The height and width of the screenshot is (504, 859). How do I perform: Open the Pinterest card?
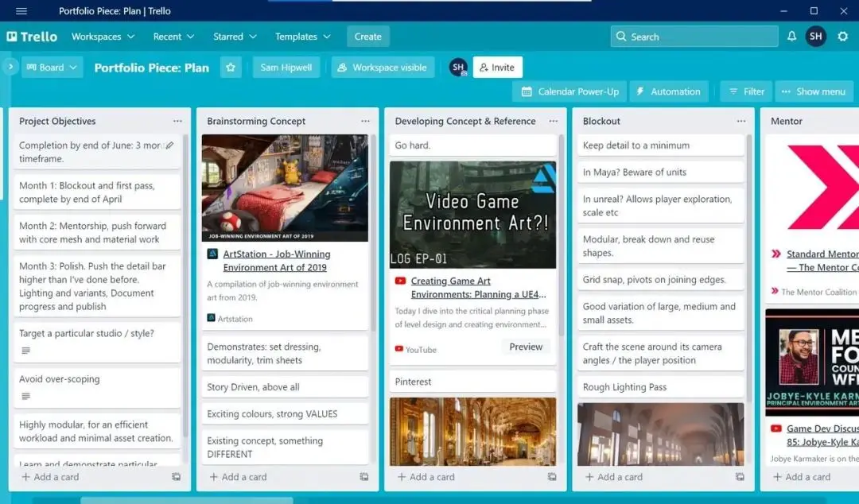click(472, 382)
